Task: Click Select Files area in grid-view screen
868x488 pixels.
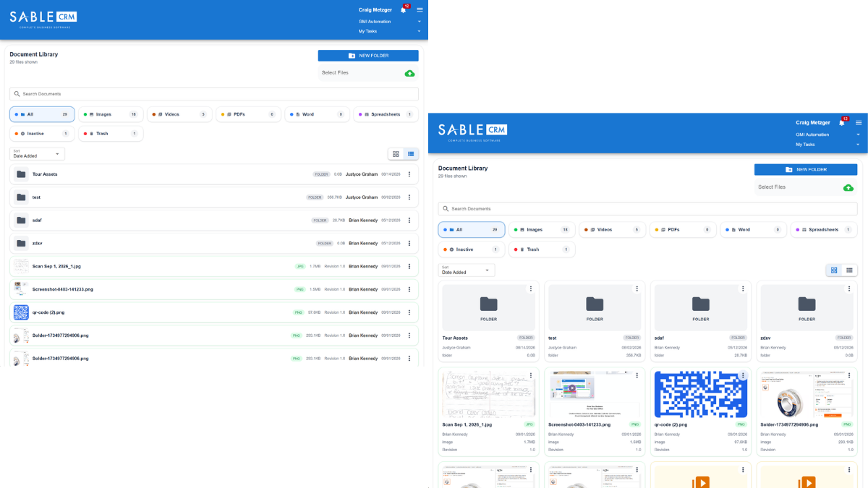Action: click(x=806, y=187)
